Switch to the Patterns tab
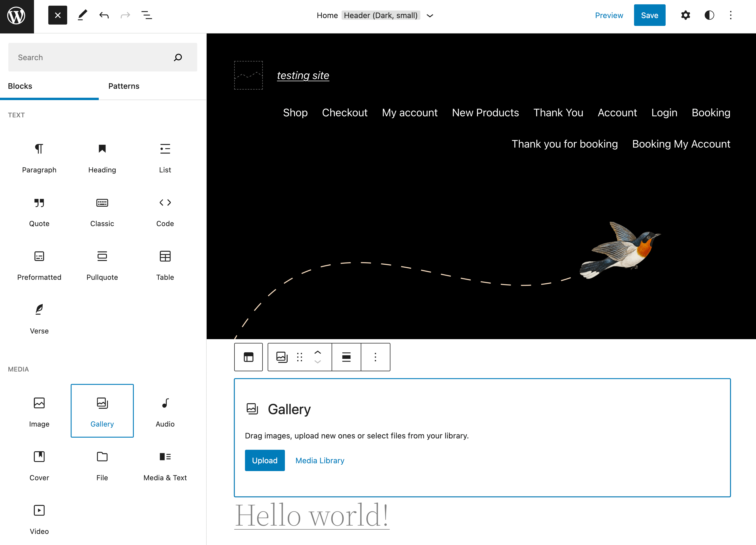756x545 pixels. [124, 86]
